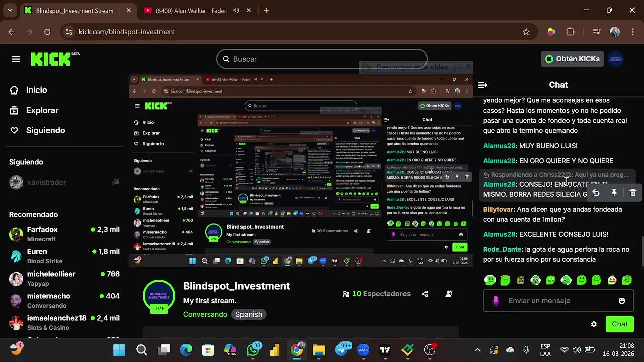This screenshot has width=644, height=362.
Task: Mute the Alan Walker tab audio icon
Action: (x=236, y=10)
